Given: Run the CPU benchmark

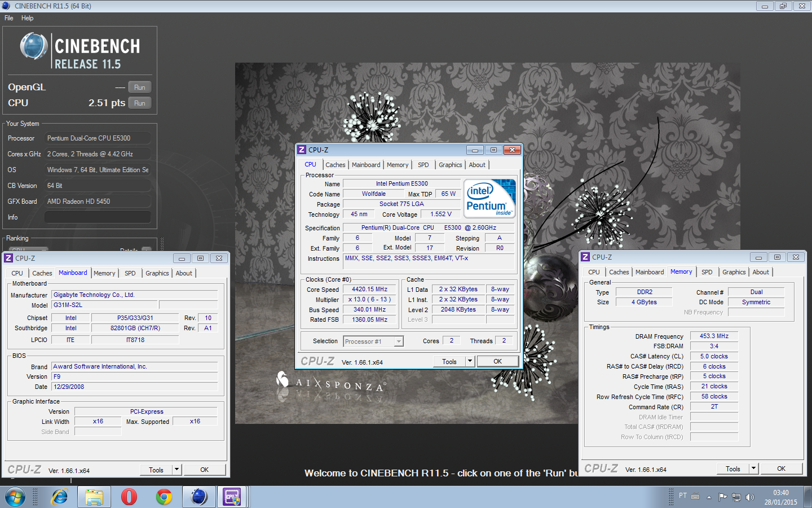Looking at the screenshot, I should coord(140,103).
